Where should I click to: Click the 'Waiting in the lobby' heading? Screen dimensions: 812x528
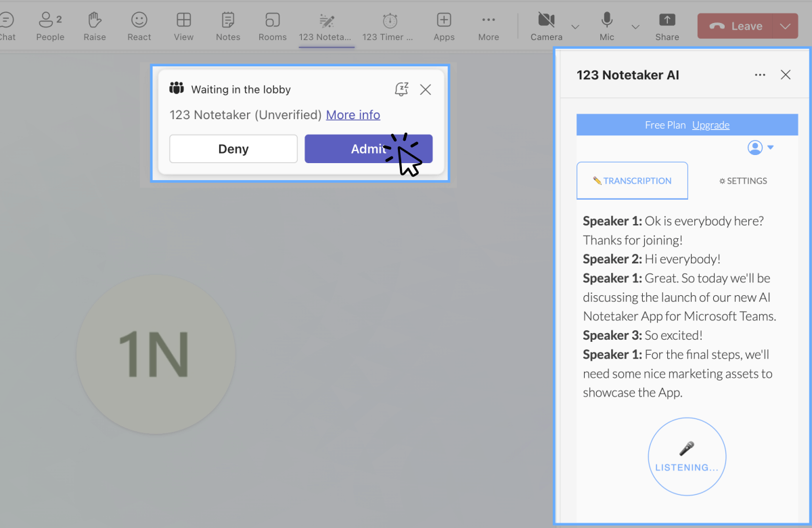(x=241, y=89)
